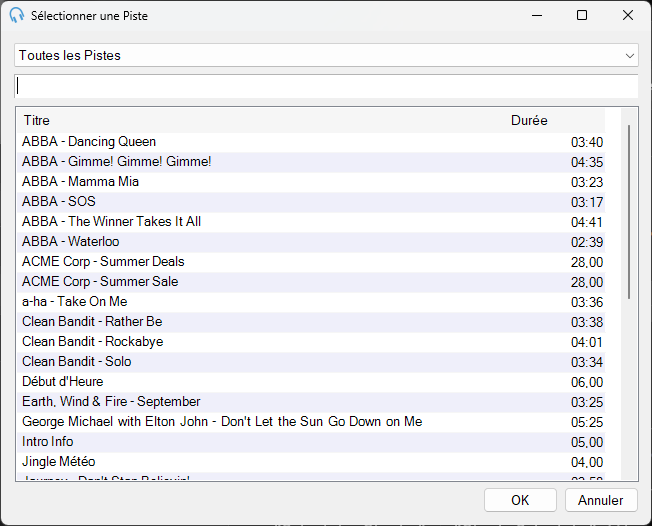Confirm selection with OK button
This screenshot has width=652, height=526.
[520, 500]
